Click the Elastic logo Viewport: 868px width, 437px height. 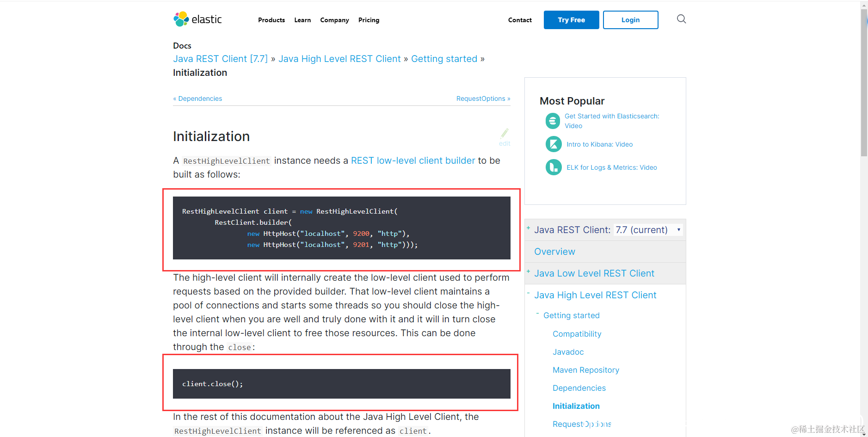pyautogui.click(x=197, y=19)
